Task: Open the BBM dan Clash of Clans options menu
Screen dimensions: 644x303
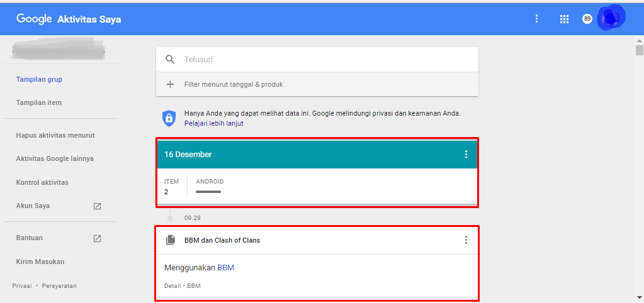Action: coord(466,240)
